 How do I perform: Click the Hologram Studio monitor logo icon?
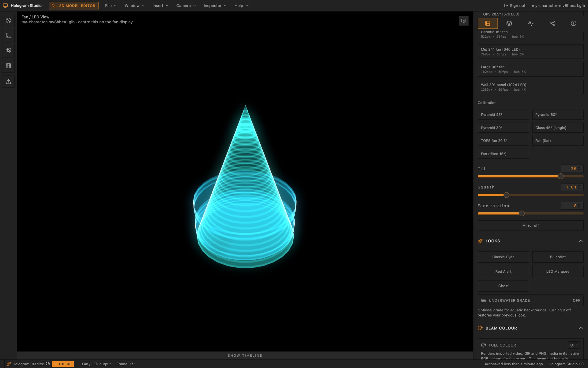[x=5, y=6]
